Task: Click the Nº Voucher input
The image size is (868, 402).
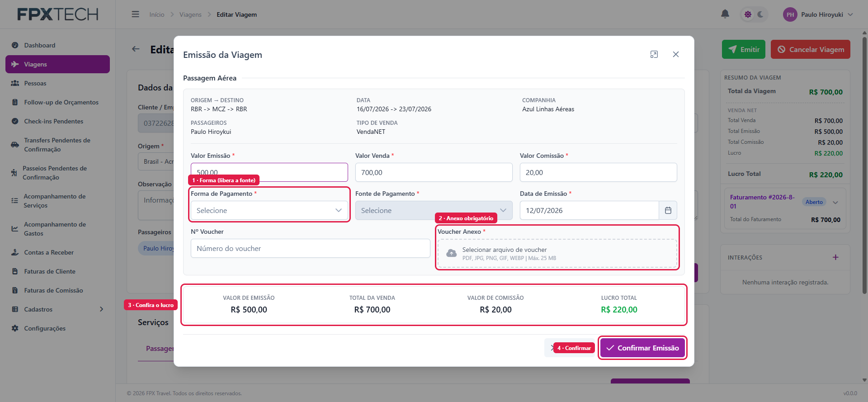Action: point(311,248)
